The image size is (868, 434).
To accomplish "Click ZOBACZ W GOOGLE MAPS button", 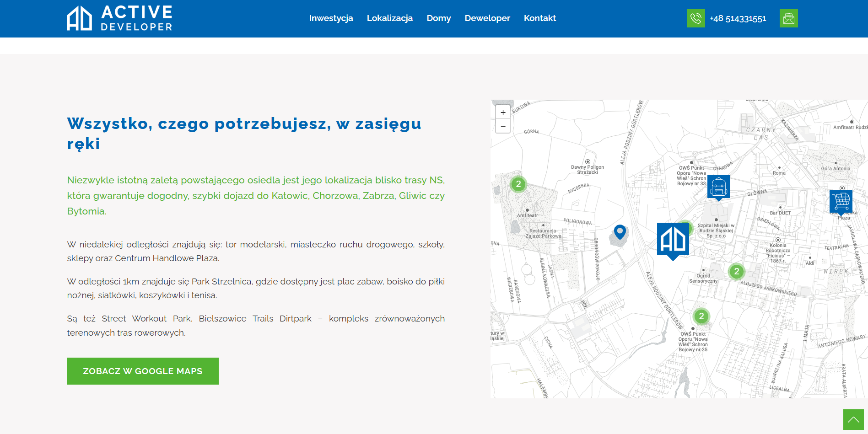I will coord(143,371).
